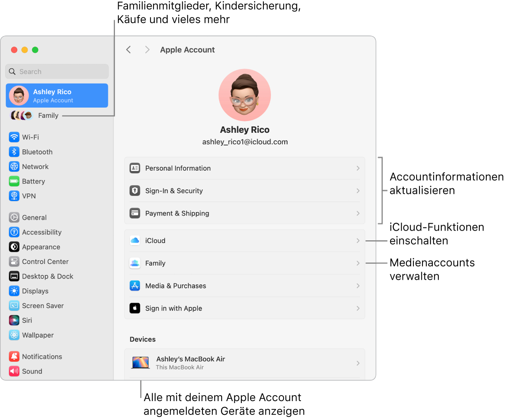This screenshot has height=420, width=508.
Task: Click the Devices section heading
Action: [x=143, y=339]
